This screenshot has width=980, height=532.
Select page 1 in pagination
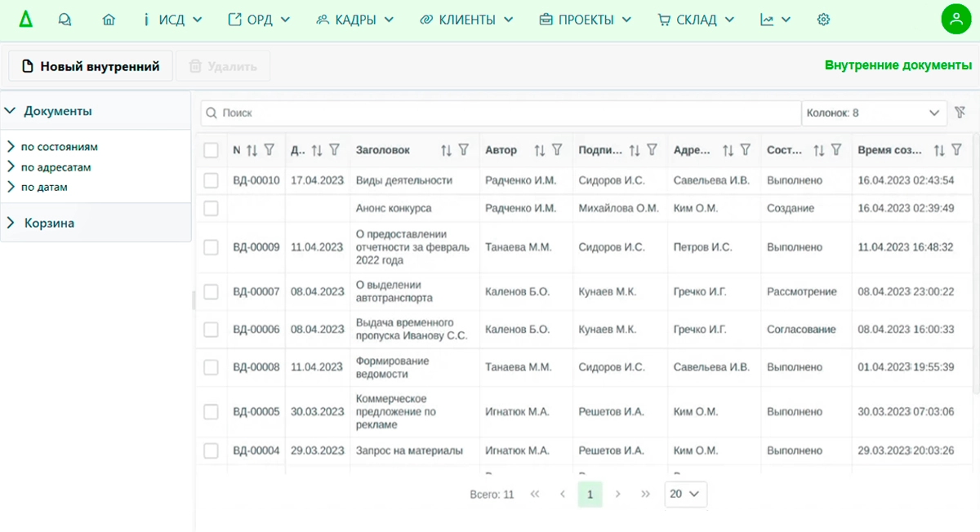point(590,494)
